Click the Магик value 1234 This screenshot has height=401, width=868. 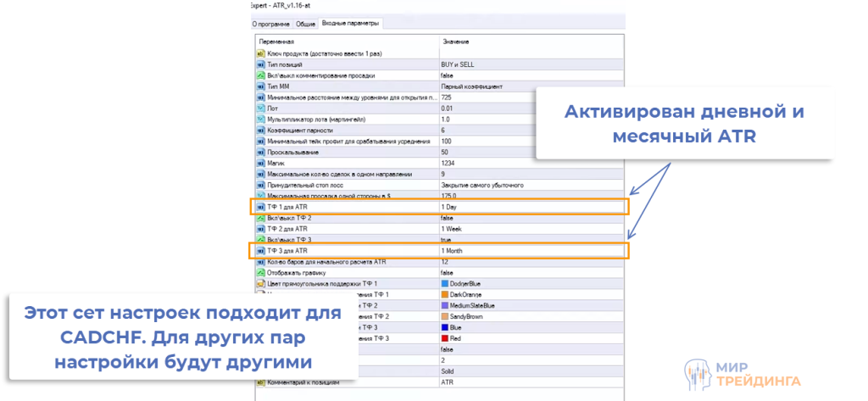tap(447, 164)
